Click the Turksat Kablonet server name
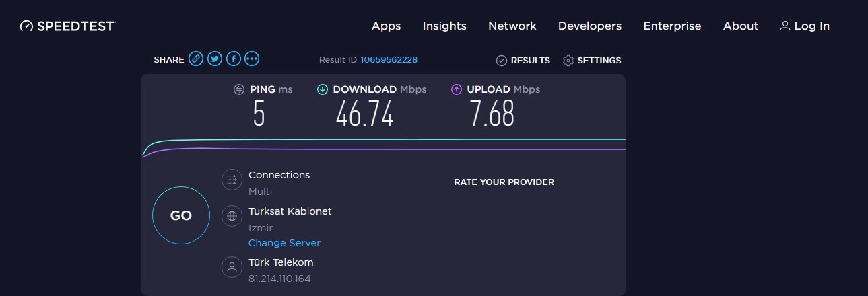Image resolution: width=868 pixels, height=296 pixels. pyautogui.click(x=290, y=211)
